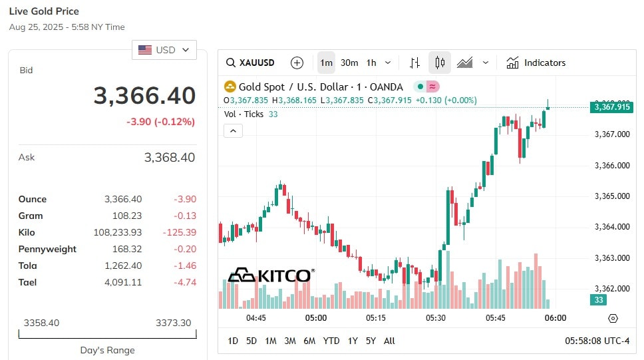Viewport: 644px width, 360px height.
Task: Add symbol with the plus circle icon
Action: [x=297, y=63]
